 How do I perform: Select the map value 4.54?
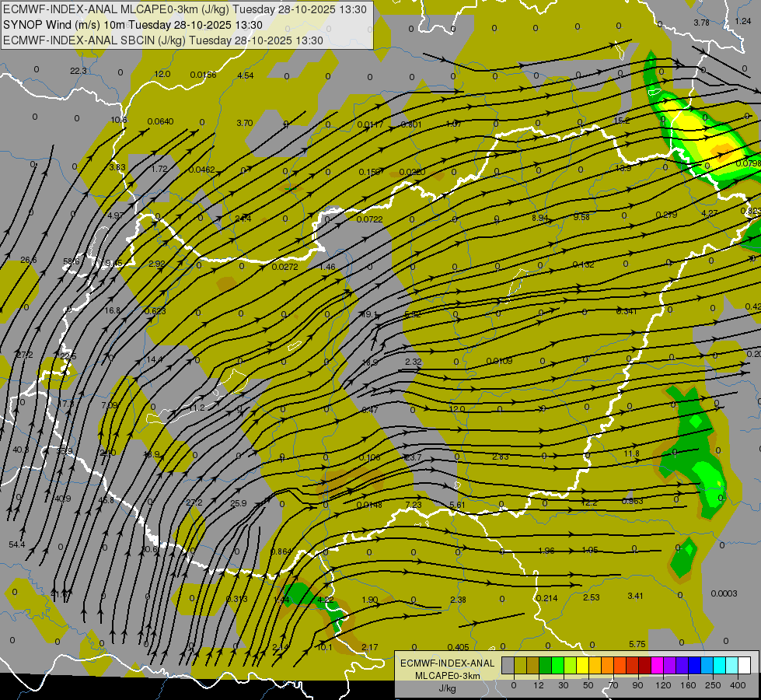point(245,75)
